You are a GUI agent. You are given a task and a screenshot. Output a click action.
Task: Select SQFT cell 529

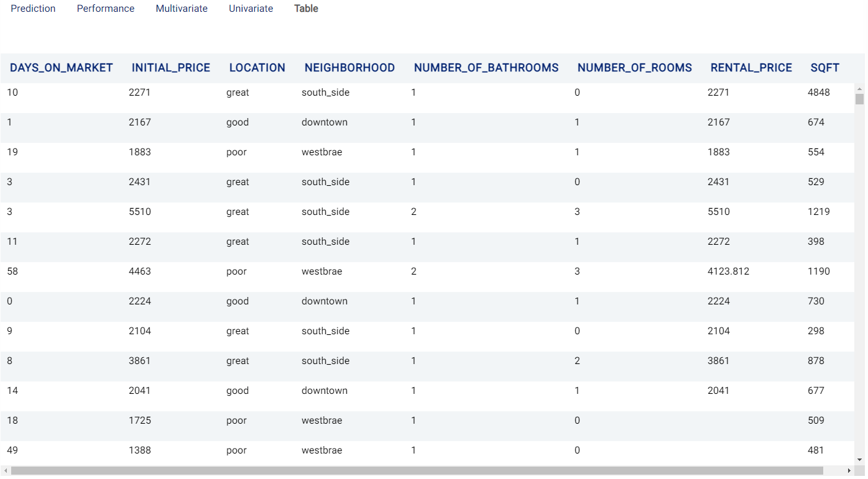point(816,182)
